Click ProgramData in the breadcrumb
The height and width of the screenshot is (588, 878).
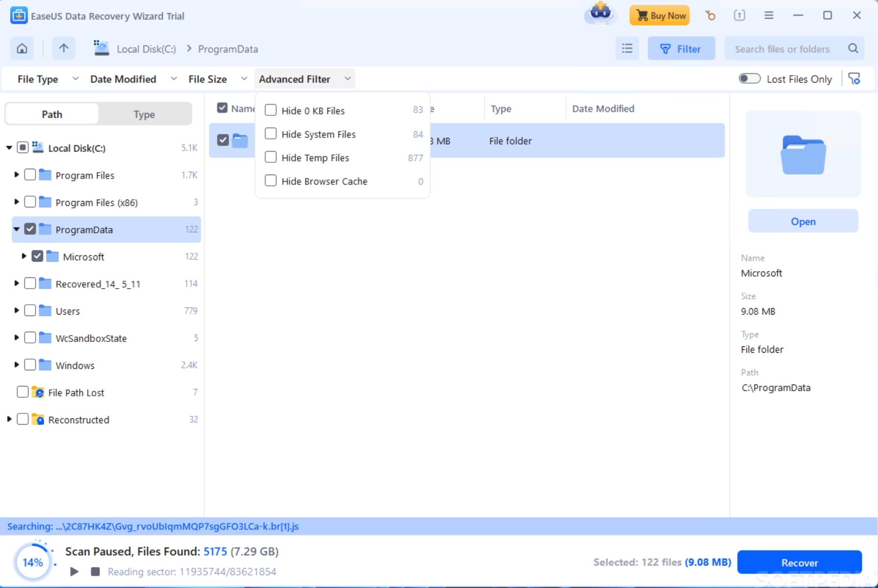coord(228,49)
